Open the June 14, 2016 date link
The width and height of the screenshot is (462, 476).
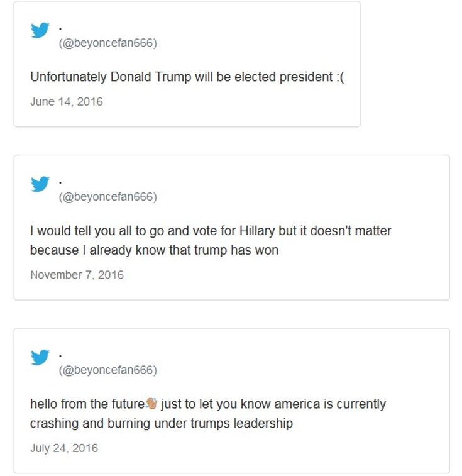pos(67,101)
